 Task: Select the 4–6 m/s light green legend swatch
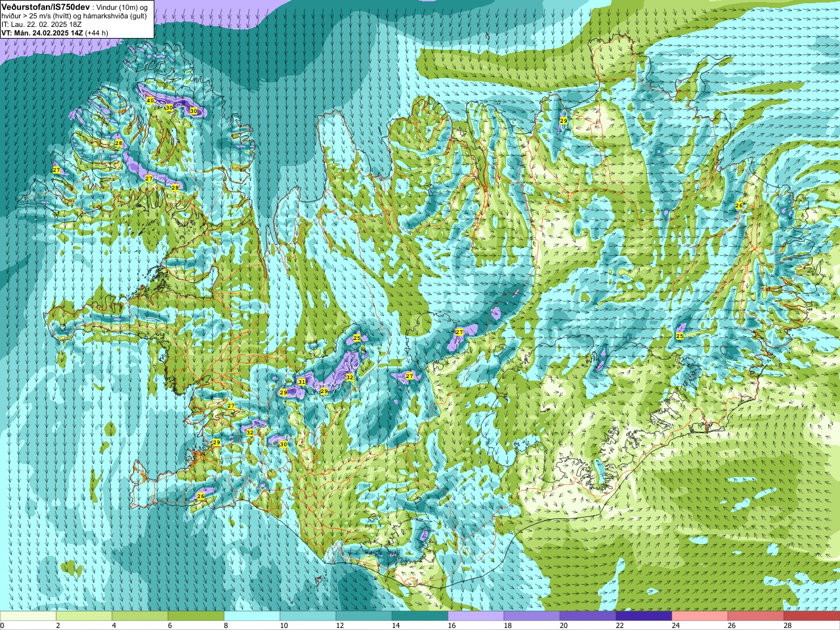(x=140, y=616)
